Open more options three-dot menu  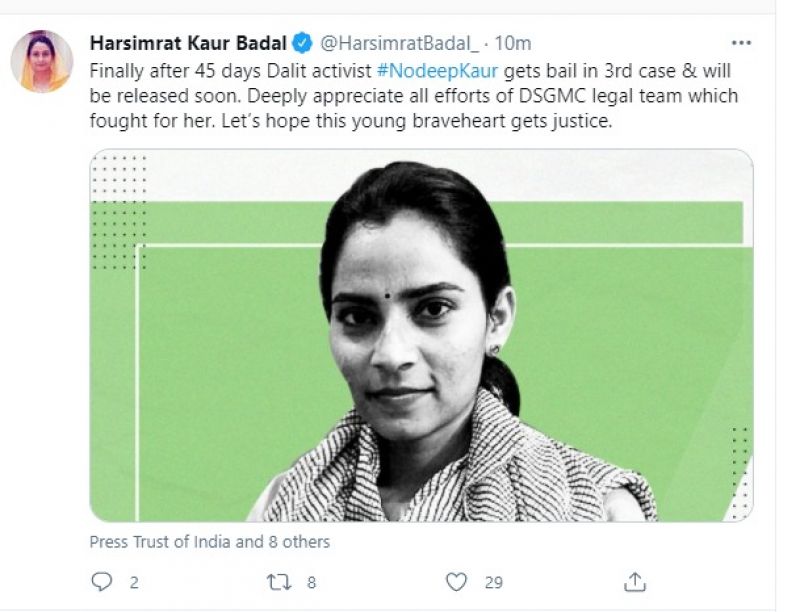coord(741,43)
